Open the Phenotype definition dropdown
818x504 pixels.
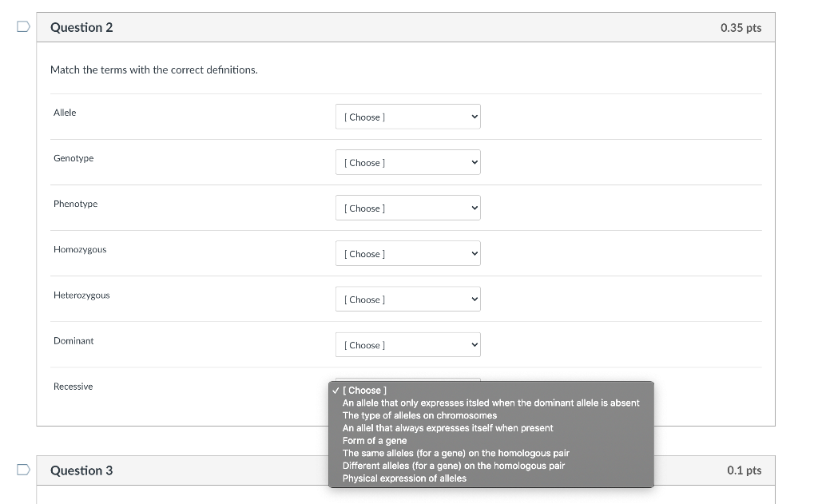point(408,208)
